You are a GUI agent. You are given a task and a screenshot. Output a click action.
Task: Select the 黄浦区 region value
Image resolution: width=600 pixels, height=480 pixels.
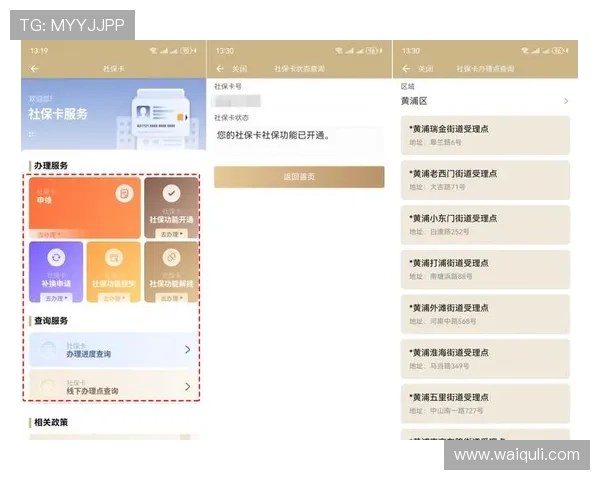tap(414, 101)
